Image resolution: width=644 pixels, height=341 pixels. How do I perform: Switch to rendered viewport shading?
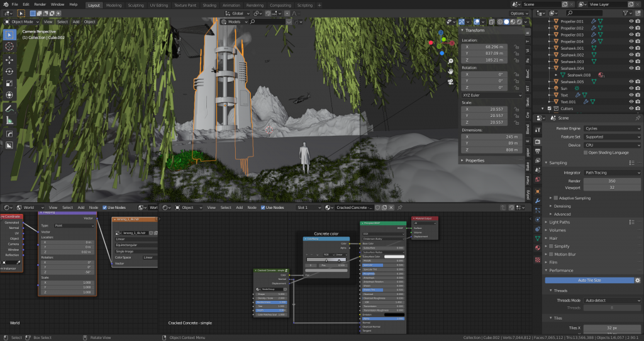click(519, 22)
